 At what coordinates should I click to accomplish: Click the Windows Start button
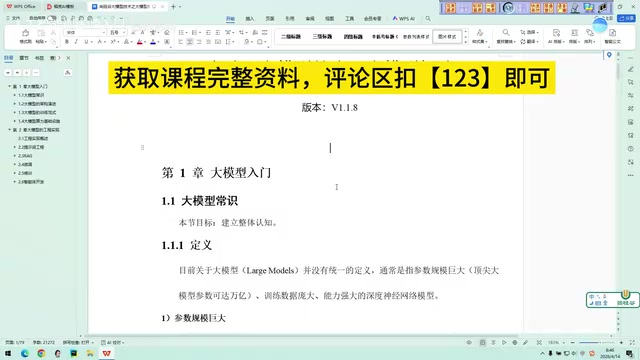coord(8,353)
